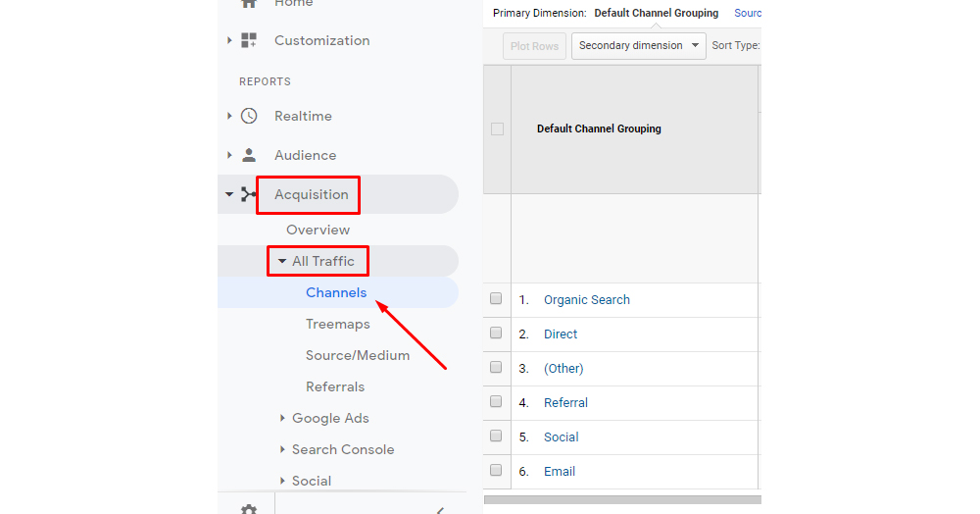Viewport: 980px width, 514px height.
Task: Collapse sidebar using the chevron icon
Action: click(439, 509)
